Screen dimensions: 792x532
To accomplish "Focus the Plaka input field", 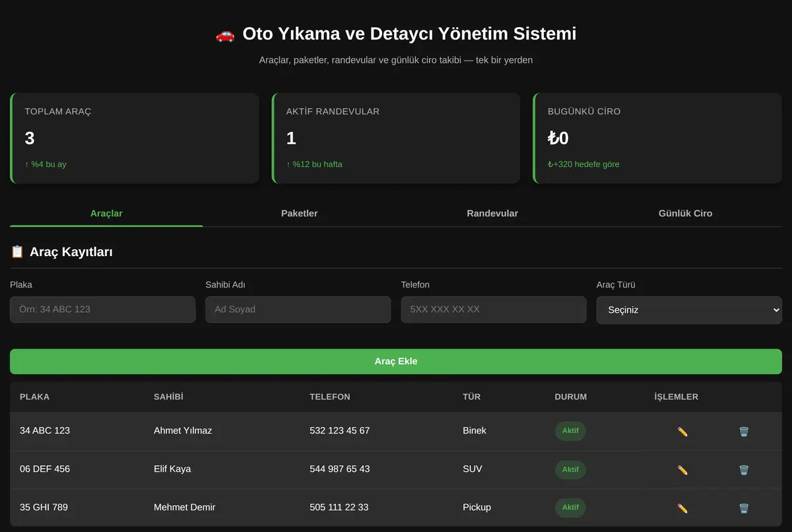I will [x=102, y=309].
